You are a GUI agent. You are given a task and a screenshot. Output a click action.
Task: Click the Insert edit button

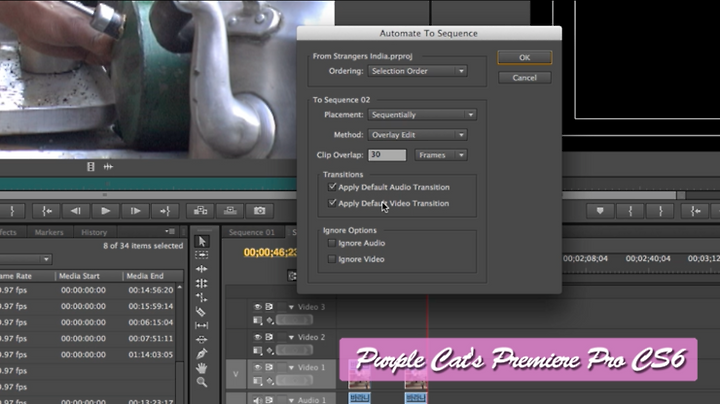tap(200, 211)
